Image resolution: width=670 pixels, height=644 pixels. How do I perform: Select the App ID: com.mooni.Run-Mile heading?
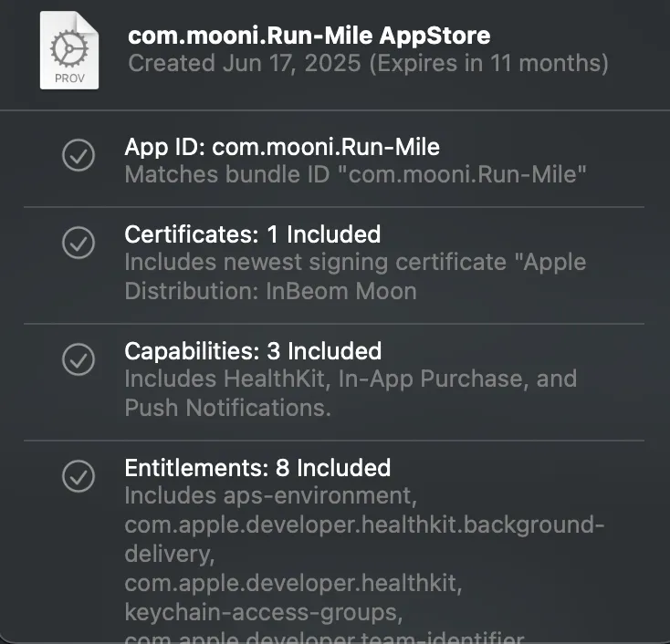282,147
